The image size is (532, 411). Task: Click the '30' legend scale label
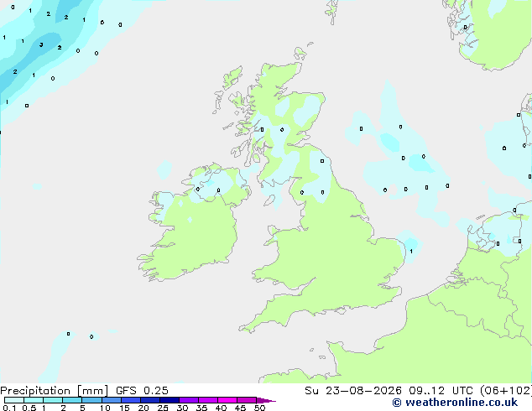click(182, 408)
